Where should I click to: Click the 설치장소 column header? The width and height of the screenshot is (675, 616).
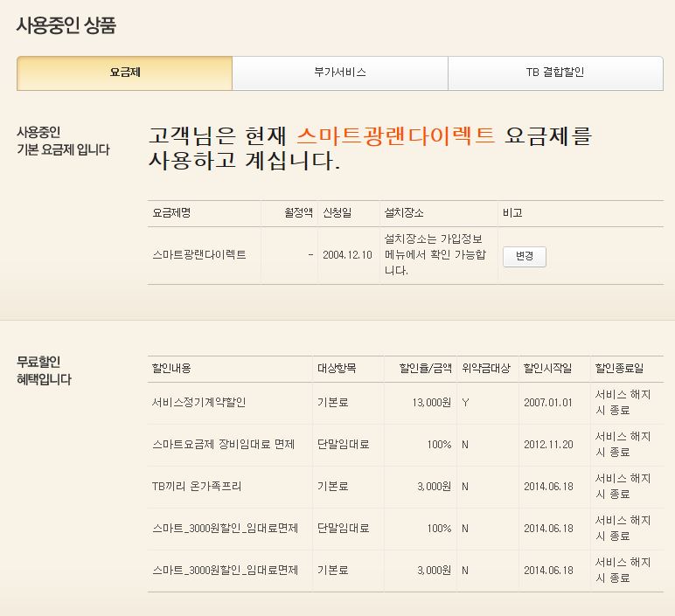pos(404,212)
